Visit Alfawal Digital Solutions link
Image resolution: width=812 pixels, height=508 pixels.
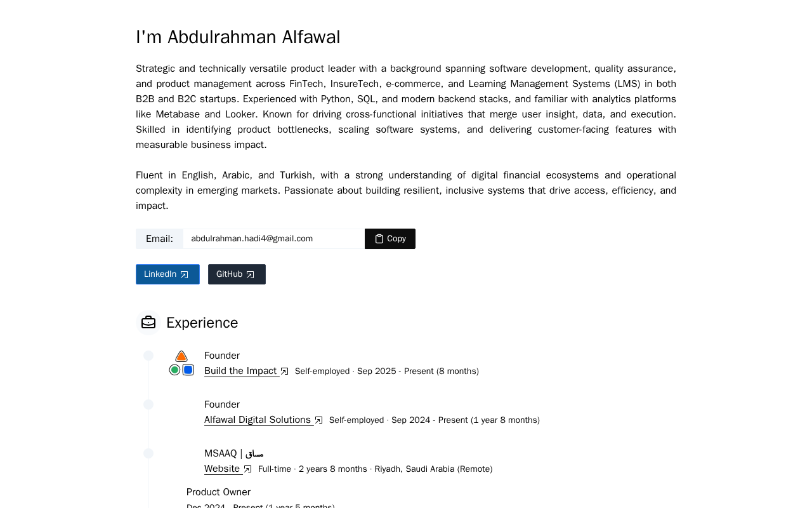tap(258, 420)
